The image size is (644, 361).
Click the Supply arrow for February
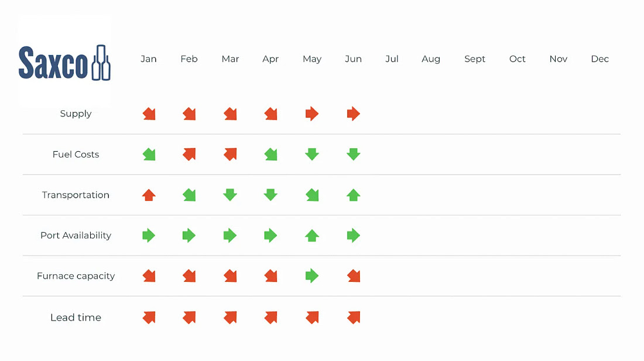click(x=189, y=114)
